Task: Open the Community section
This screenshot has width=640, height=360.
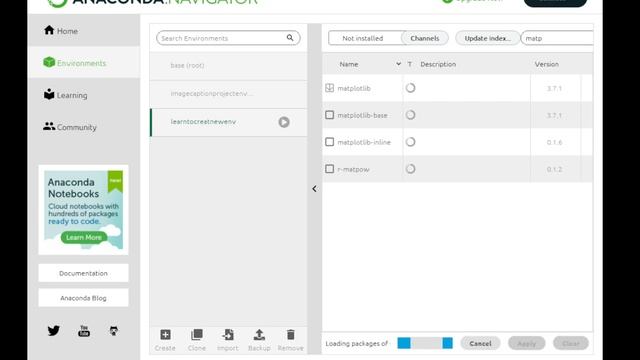Action: tap(84, 127)
